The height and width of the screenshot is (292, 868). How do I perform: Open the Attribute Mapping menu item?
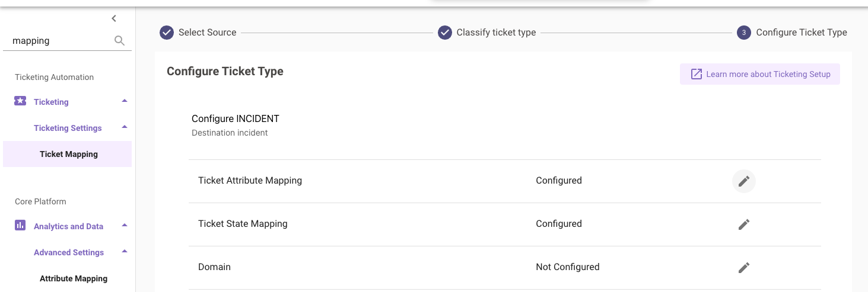tap(74, 278)
